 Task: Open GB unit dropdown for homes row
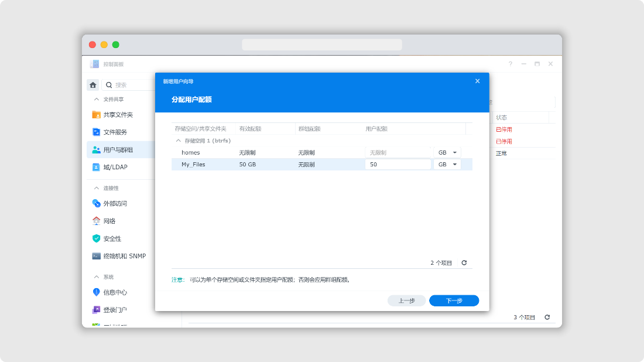click(447, 153)
